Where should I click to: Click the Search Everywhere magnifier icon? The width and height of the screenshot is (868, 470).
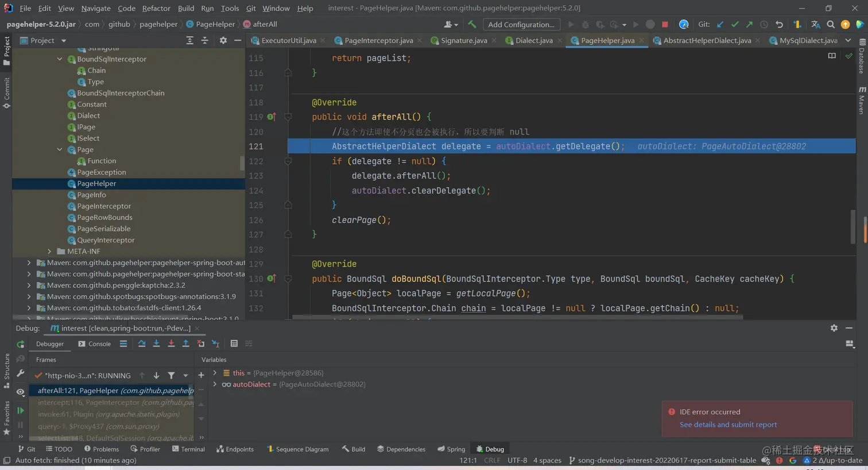pos(830,25)
